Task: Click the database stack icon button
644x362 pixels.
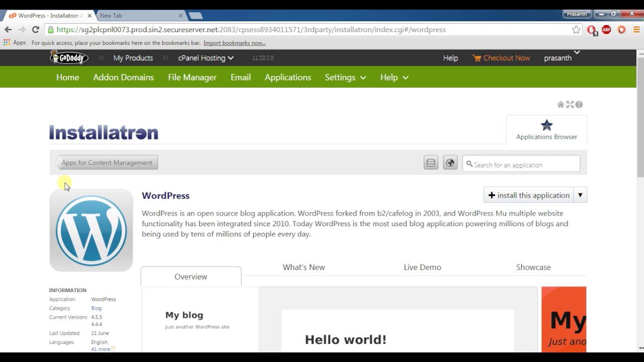Action: coord(431,163)
